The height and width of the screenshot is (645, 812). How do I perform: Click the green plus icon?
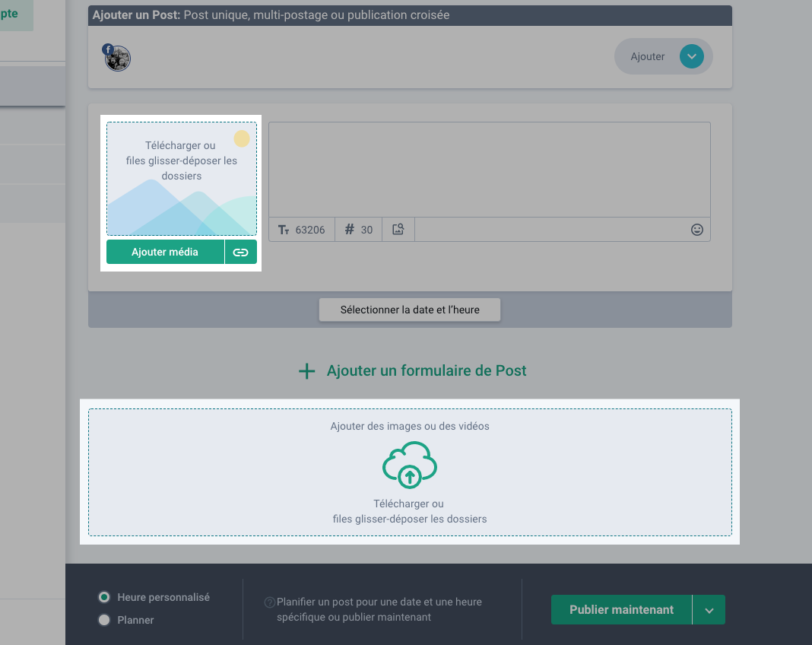306,371
